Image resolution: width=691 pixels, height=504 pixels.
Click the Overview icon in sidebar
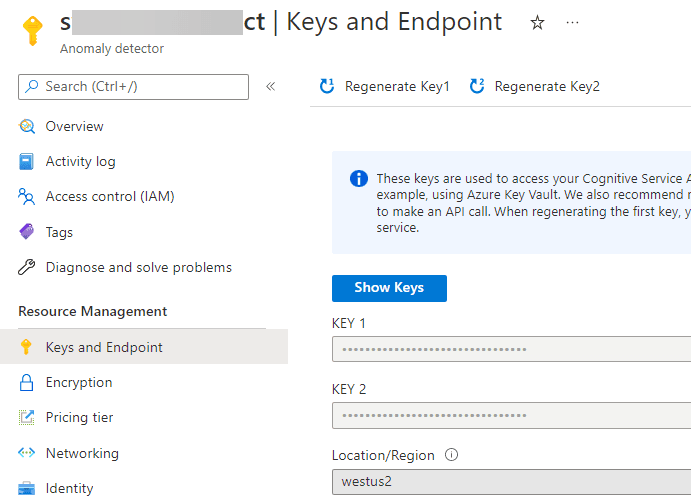coord(26,126)
